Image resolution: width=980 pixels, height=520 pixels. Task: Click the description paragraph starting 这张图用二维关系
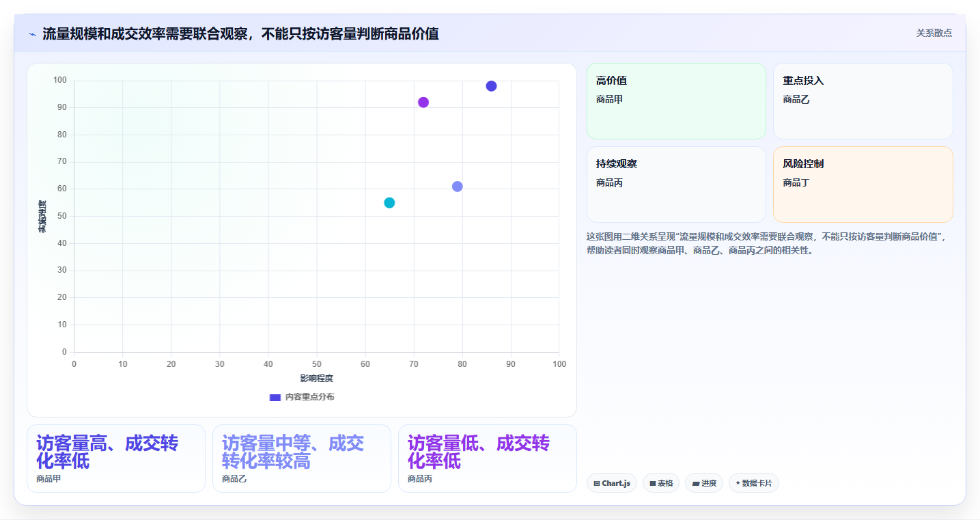coord(767,243)
